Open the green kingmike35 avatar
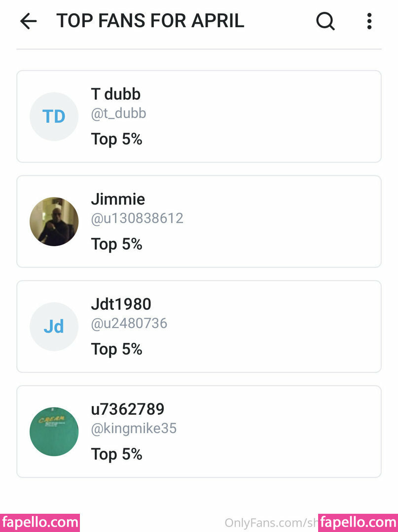This screenshot has height=532, width=398. coord(54,431)
